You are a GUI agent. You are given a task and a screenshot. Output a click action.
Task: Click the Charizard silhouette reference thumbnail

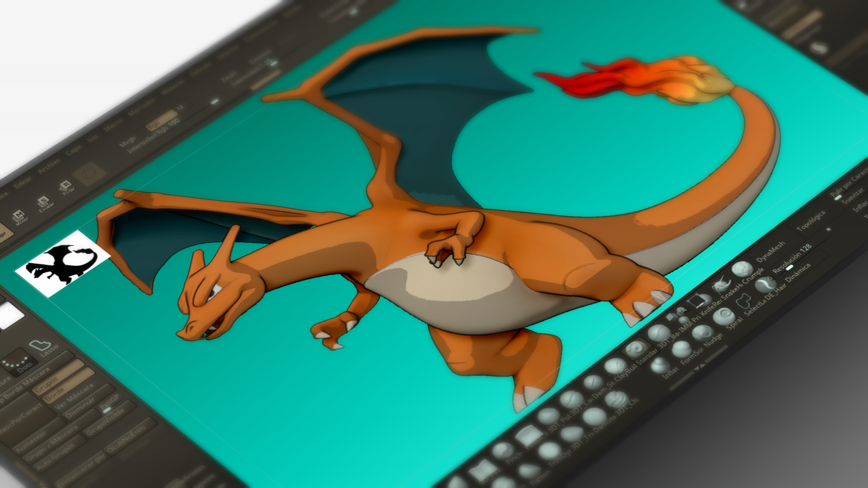click(63, 264)
